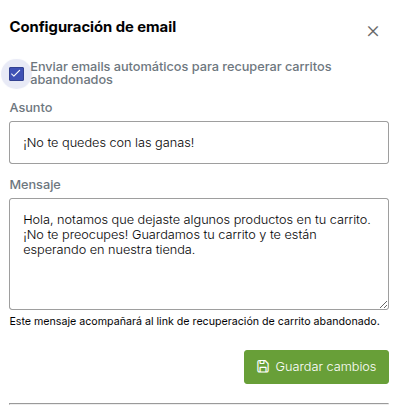The width and height of the screenshot is (399, 412).
Task: Save changes with the Guardar cambios button
Action: (x=316, y=367)
